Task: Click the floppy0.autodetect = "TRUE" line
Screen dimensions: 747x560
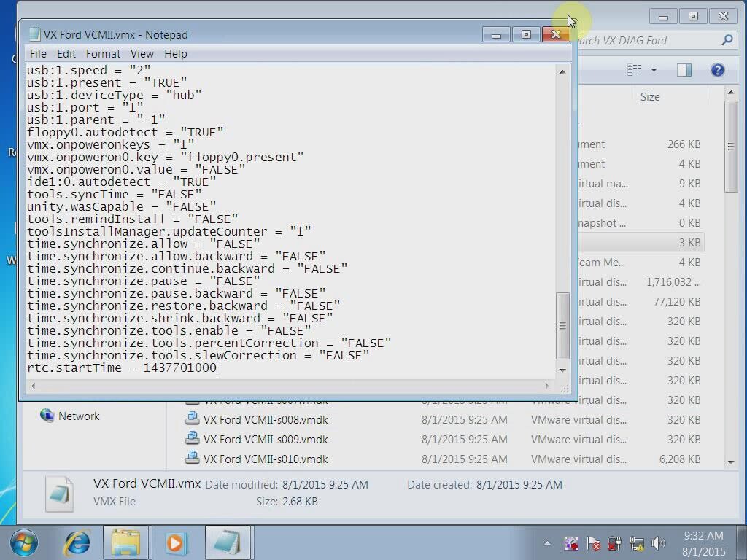Action: point(125,133)
